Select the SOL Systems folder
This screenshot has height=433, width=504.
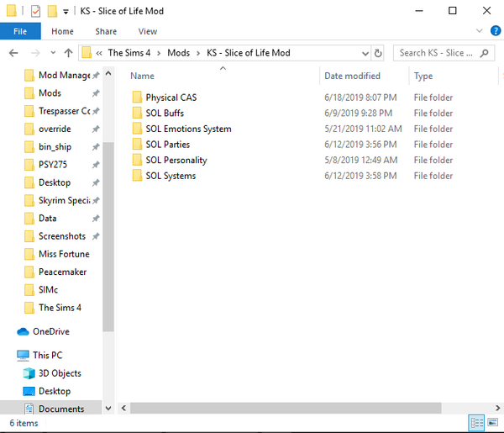(171, 176)
